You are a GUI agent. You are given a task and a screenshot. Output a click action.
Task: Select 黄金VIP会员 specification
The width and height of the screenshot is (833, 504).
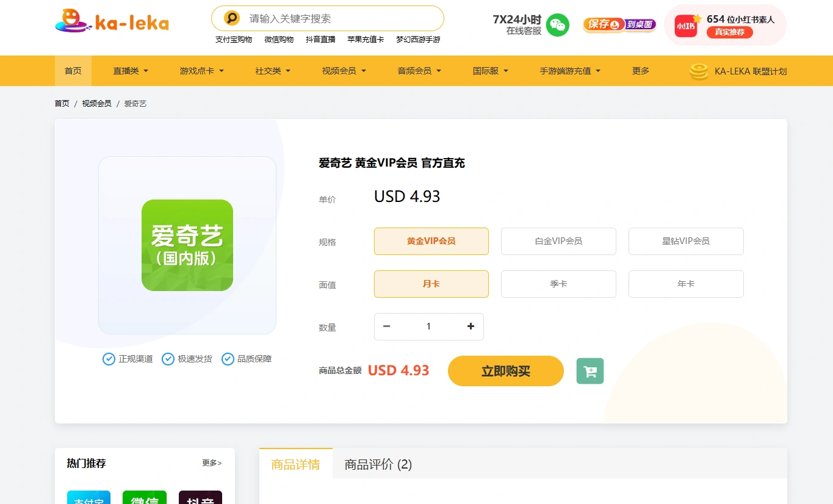pos(431,241)
